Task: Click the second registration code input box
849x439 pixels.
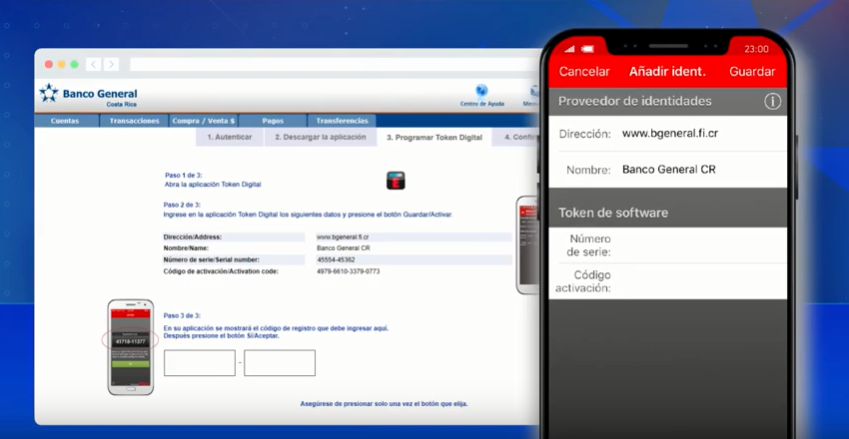Action: coord(279,363)
